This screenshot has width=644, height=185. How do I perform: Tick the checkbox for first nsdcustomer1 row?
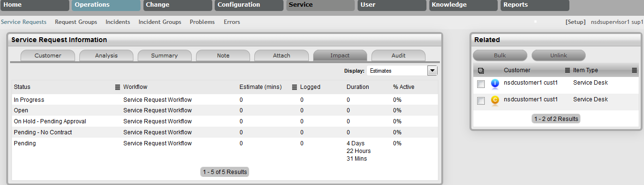click(x=481, y=84)
